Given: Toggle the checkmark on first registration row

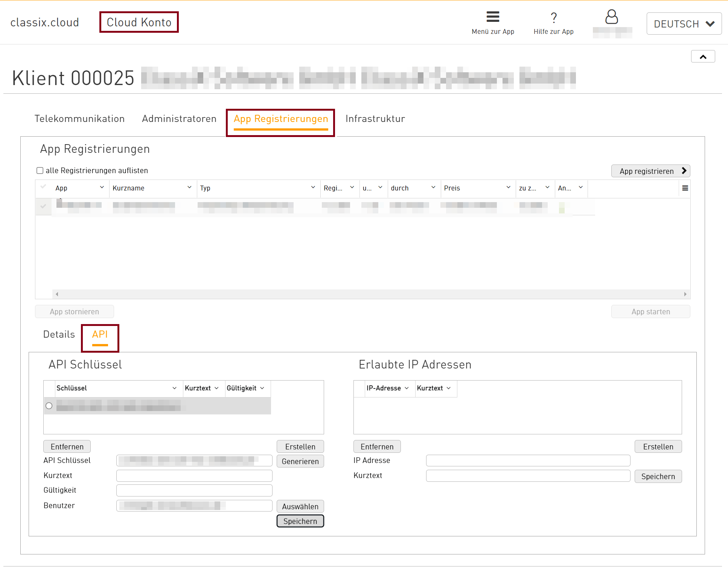Looking at the screenshot, I should [43, 206].
